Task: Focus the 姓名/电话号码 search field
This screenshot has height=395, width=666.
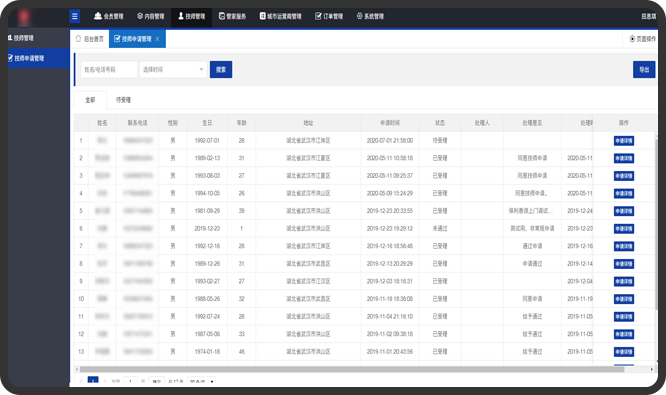Action: (x=109, y=70)
